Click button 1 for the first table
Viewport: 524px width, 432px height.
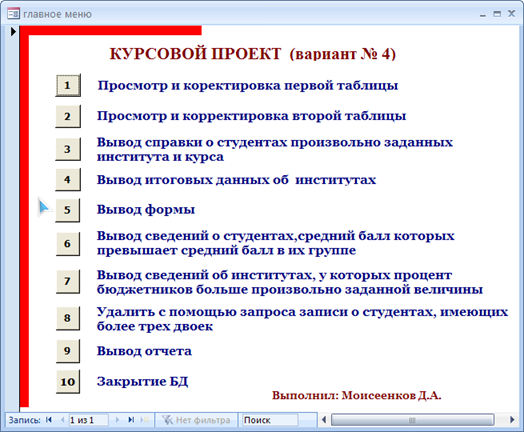(x=68, y=86)
